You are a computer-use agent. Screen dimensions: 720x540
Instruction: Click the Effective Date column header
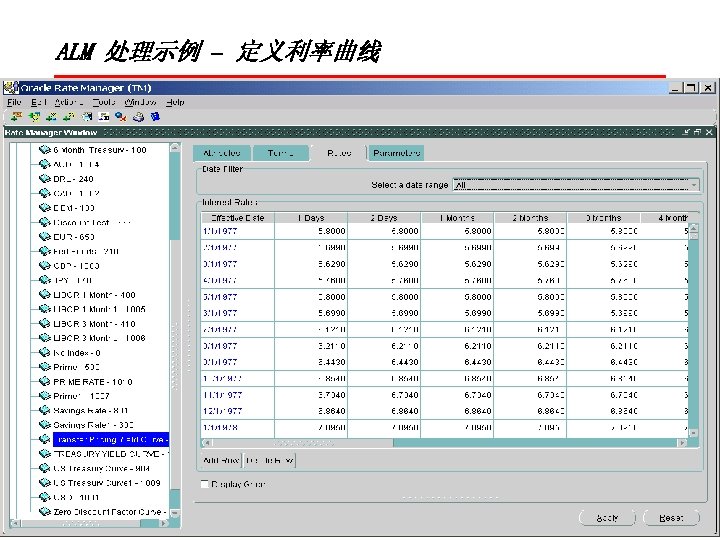(x=237, y=218)
